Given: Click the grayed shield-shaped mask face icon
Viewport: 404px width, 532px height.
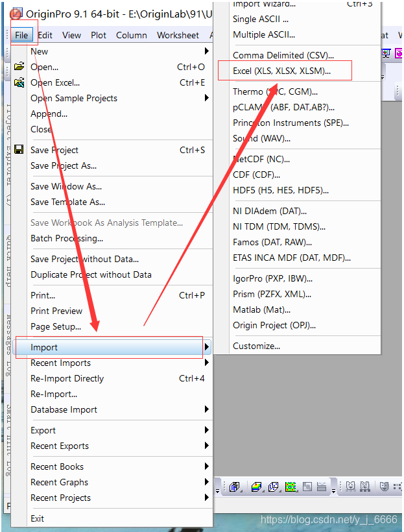Looking at the screenshot, I should [x=385, y=487].
